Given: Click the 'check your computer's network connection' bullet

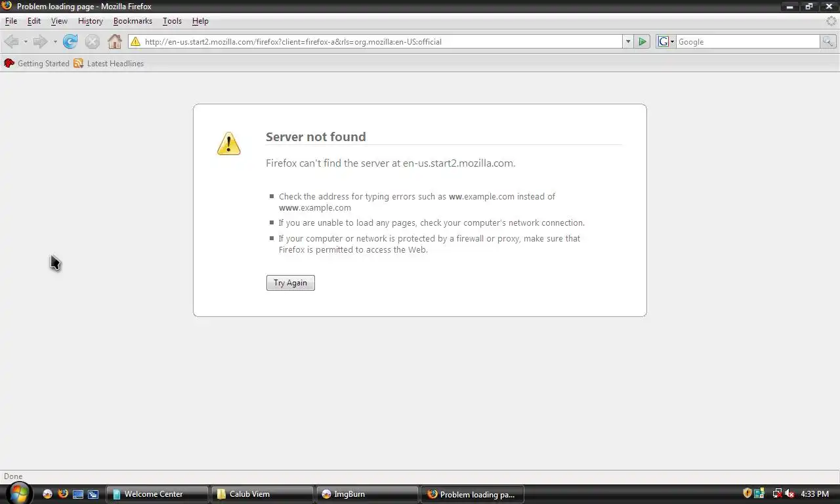Looking at the screenshot, I should (432, 223).
